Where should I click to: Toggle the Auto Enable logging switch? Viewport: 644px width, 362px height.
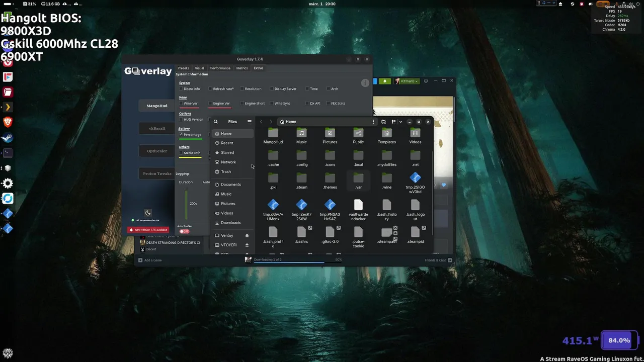184,231
